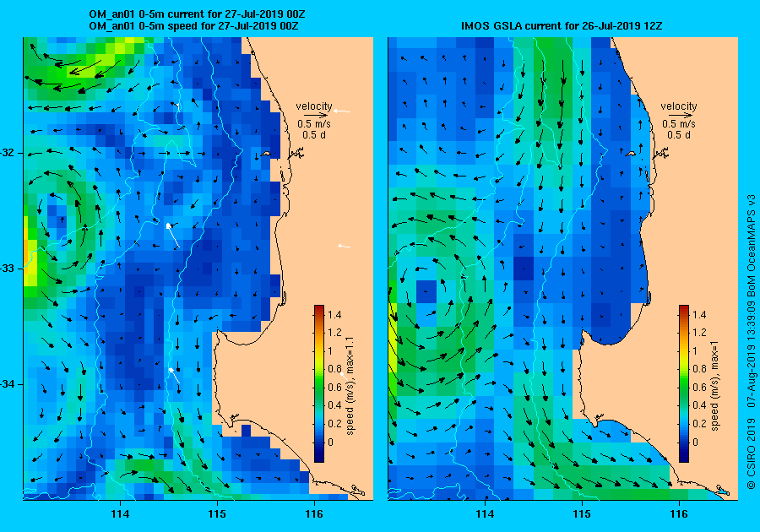Click the 115 longitude label under OM_an01 map

click(x=217, y=514)
